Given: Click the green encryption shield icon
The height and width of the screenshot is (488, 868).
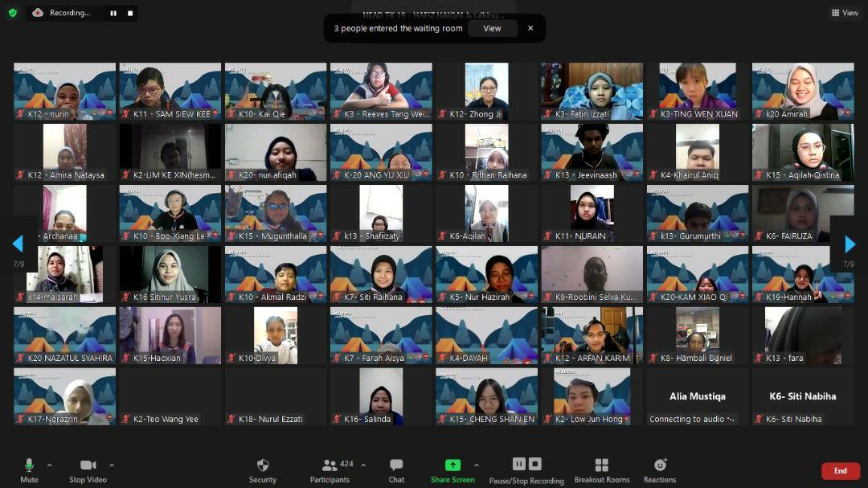Looking at the screenshot, I should pyautogui.click(x=12, y=13).
